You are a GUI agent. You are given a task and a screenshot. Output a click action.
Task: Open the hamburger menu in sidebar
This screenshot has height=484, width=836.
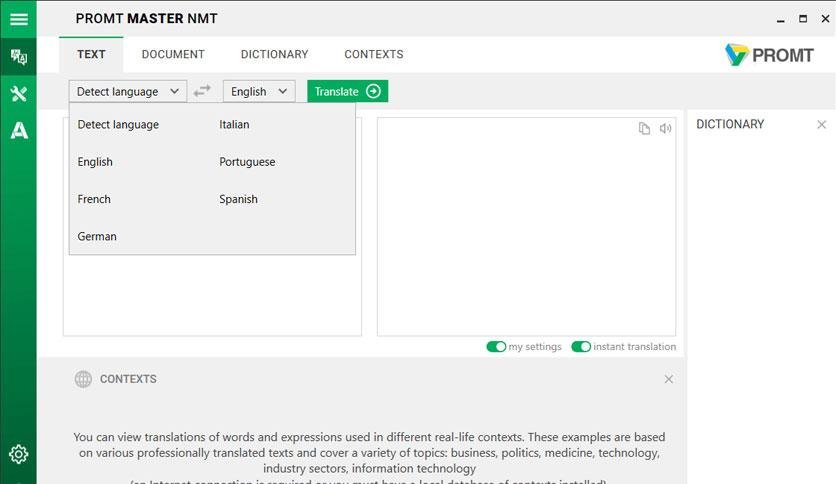pos(19,19)
